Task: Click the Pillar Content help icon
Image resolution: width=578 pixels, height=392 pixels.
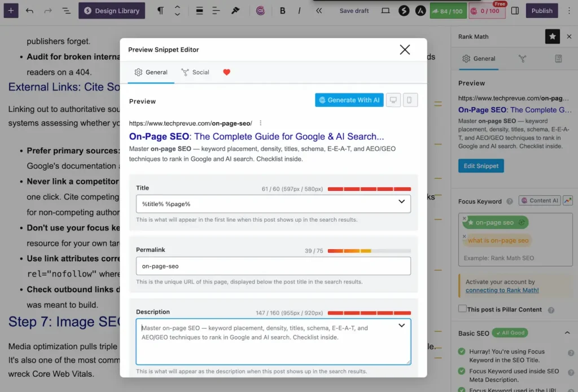Action: pos(551,310)
